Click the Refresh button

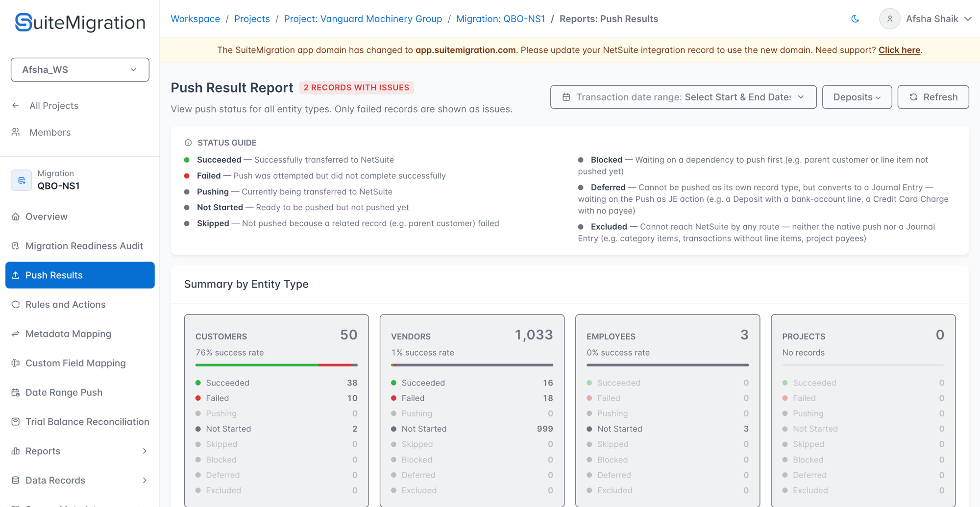pyautogui.click(x=933, y=97)
